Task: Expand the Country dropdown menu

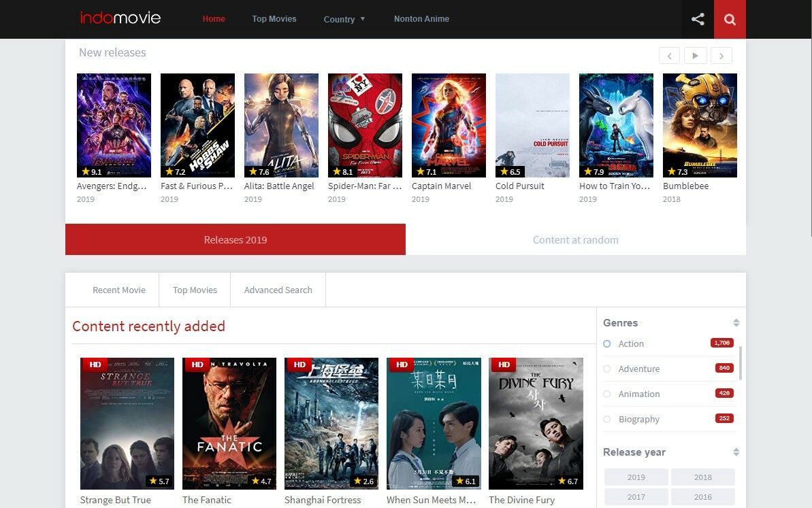Action: 344,19
